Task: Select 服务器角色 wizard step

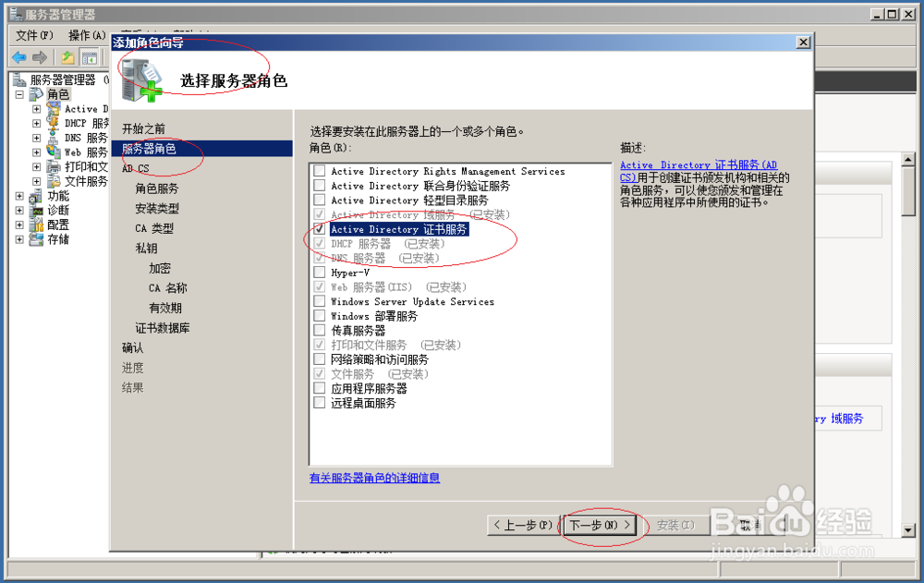Action: point(201,149)
